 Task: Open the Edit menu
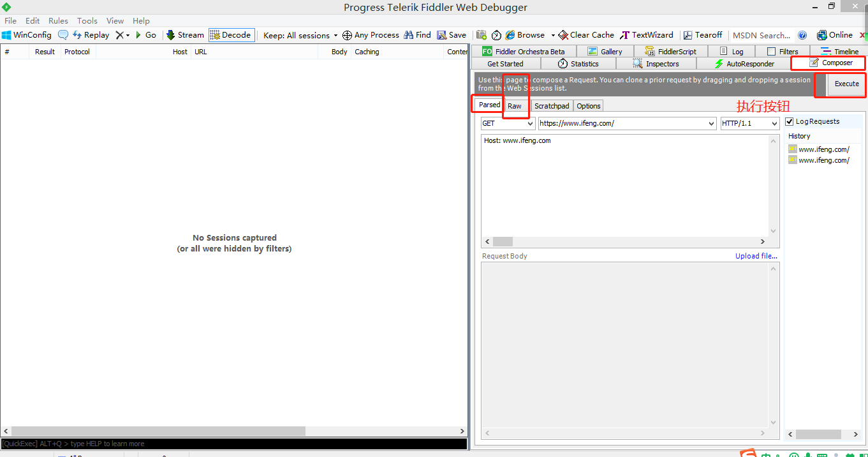[x=33, y=20]
